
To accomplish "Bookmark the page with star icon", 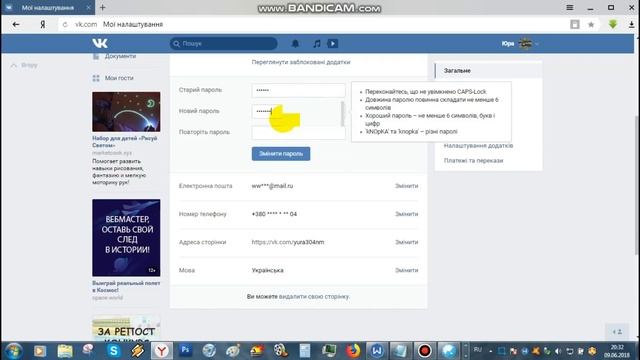I will pos(591,24).
